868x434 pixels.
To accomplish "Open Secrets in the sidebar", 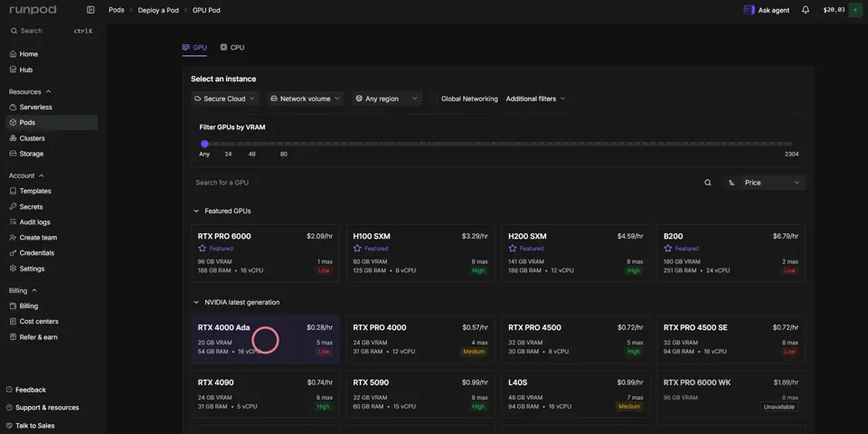I will pyautogui.click(x=51, y=206).
